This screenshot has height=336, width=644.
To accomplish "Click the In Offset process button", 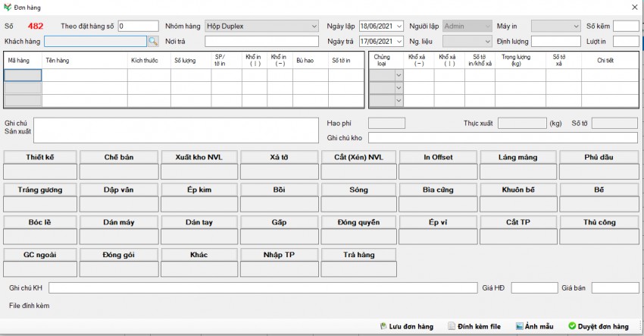I will click(437, 157).
